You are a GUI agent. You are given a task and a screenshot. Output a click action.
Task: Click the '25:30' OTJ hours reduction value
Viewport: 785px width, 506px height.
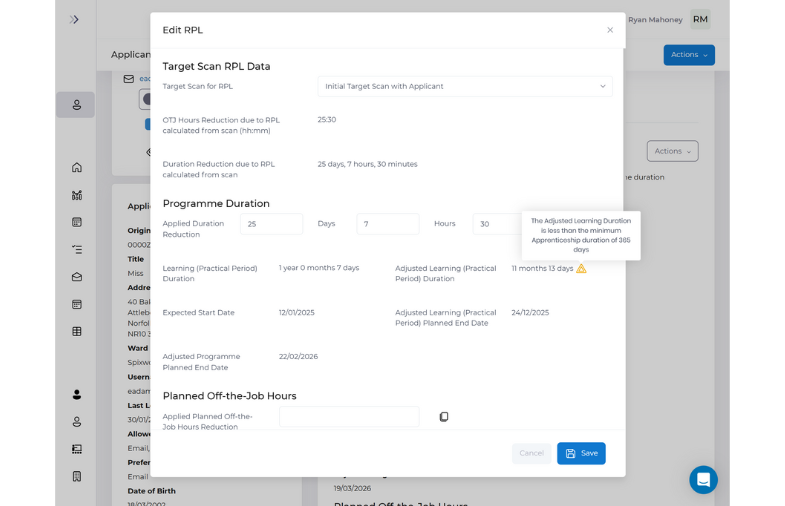click(x=326, y=120)
